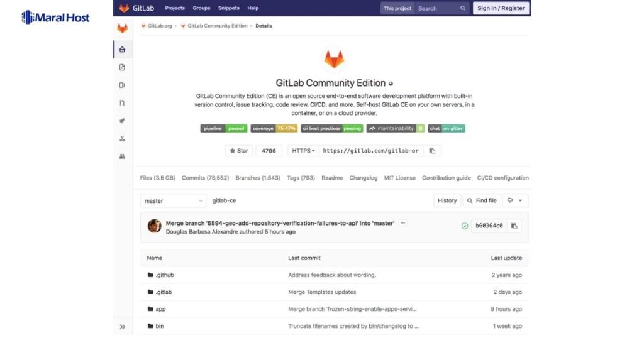Open 'Merge Templates updates' commit
The width and height of the screenshot is (644, 338).
(322, 292)
